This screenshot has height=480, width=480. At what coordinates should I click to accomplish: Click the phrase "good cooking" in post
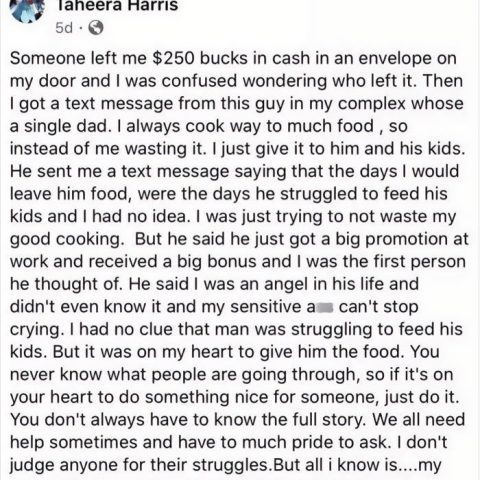67,240
